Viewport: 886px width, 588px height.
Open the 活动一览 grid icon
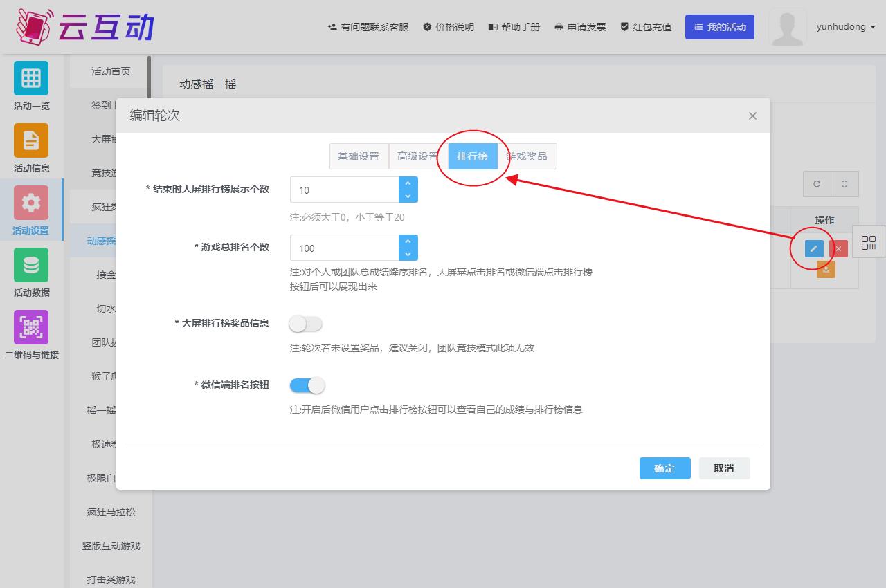pyautogui.click(x=31, y=78)
